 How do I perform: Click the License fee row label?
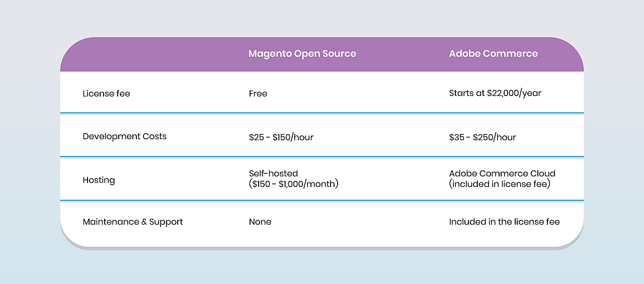106,93
